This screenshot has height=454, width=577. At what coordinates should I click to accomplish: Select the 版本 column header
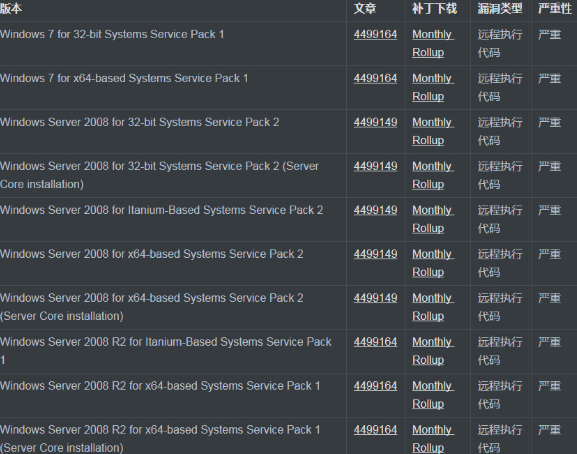click(x=11, y=8)
